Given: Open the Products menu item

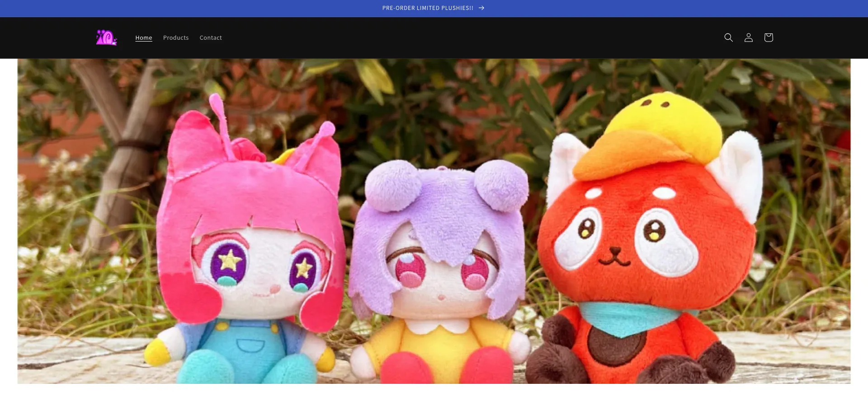Looking at the screenshot, I should point(175,38).
